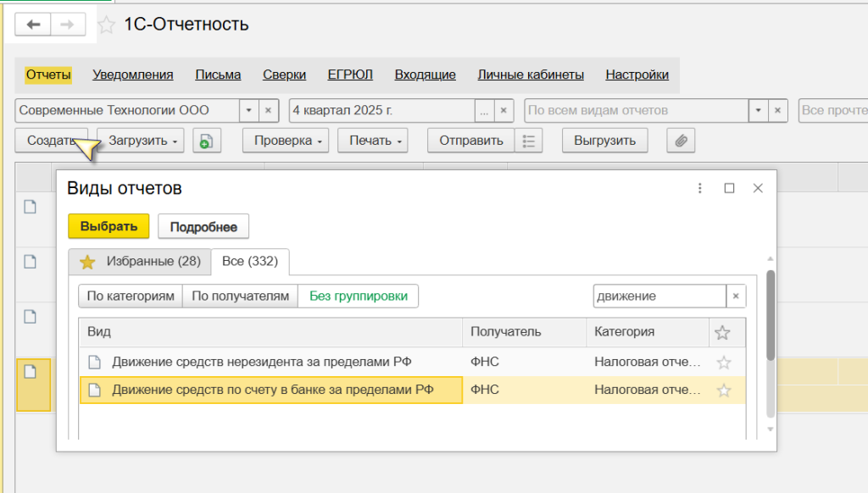Click the 4 квартал 2025 г. period field

pos(382,110)
